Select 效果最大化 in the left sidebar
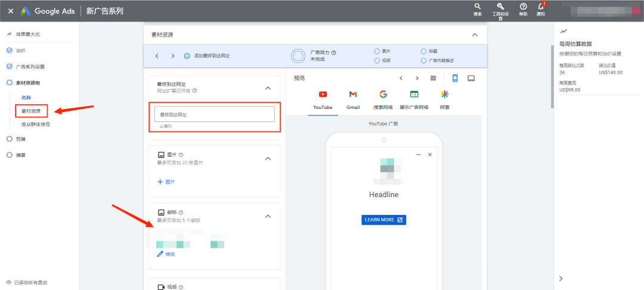 point(28,35)
